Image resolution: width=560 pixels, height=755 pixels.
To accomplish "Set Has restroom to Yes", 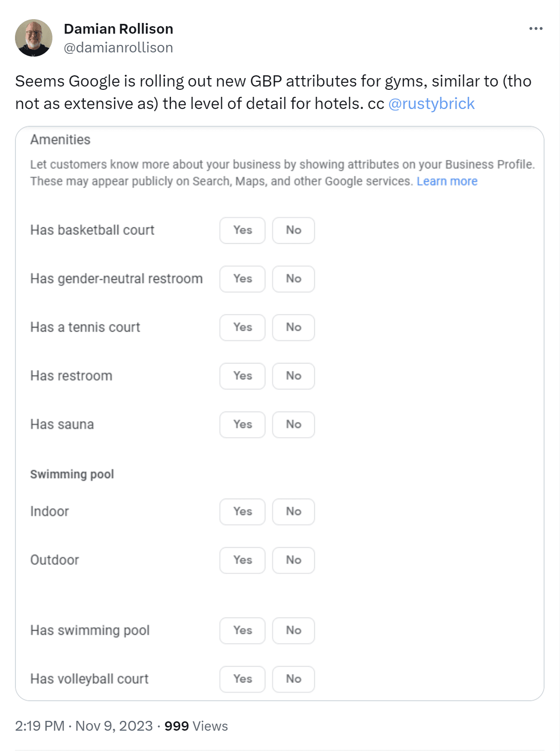I will [x=242, y=376].
